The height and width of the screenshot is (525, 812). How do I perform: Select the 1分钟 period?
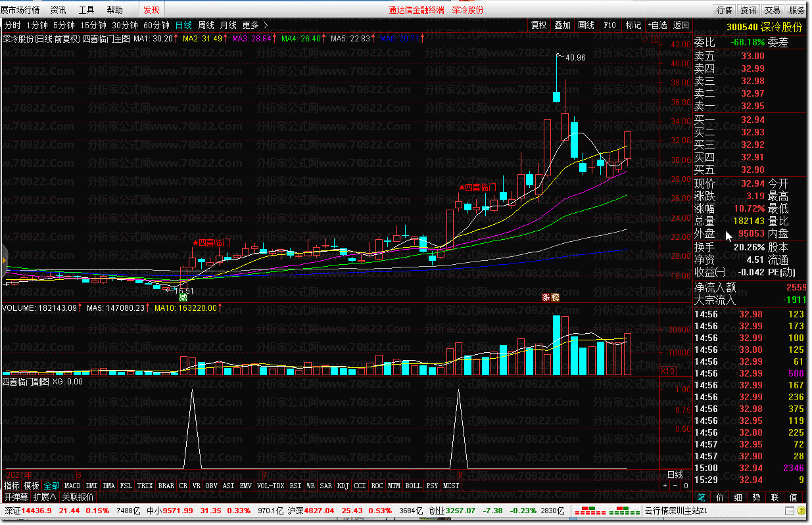(x=37, y=25)
